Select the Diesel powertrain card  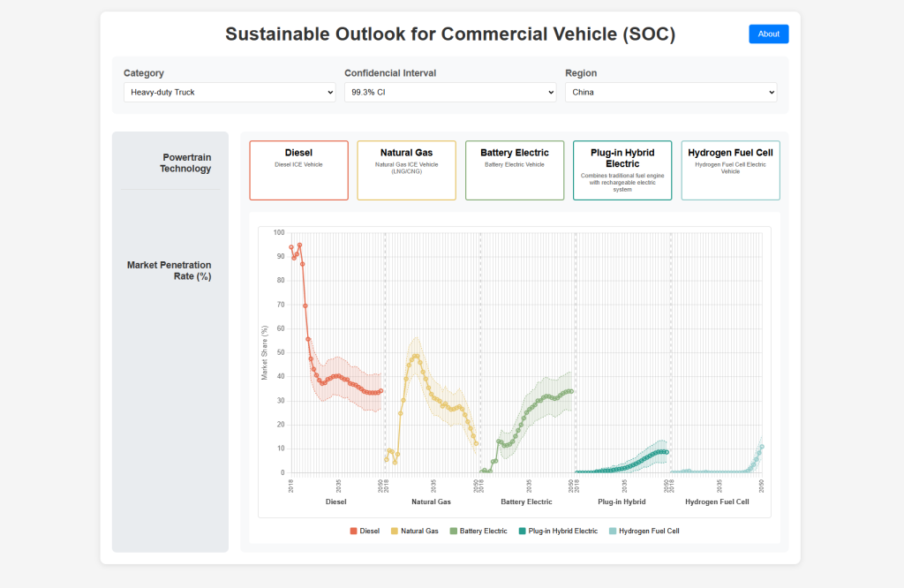pos(298,170)
